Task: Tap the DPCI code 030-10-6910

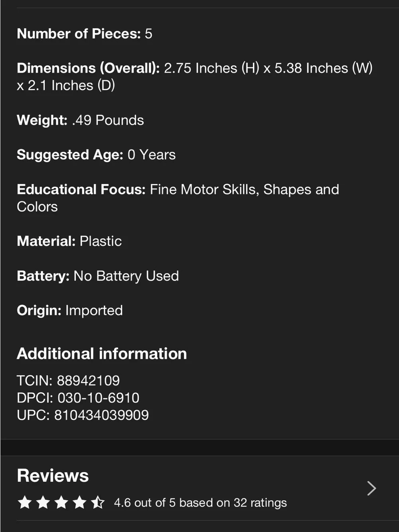Action: [98, 398]
